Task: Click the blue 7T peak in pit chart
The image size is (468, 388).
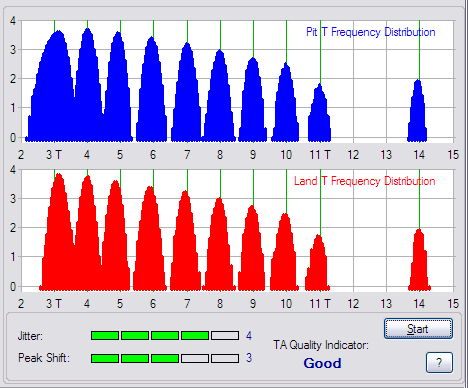Action: [186, 92]
